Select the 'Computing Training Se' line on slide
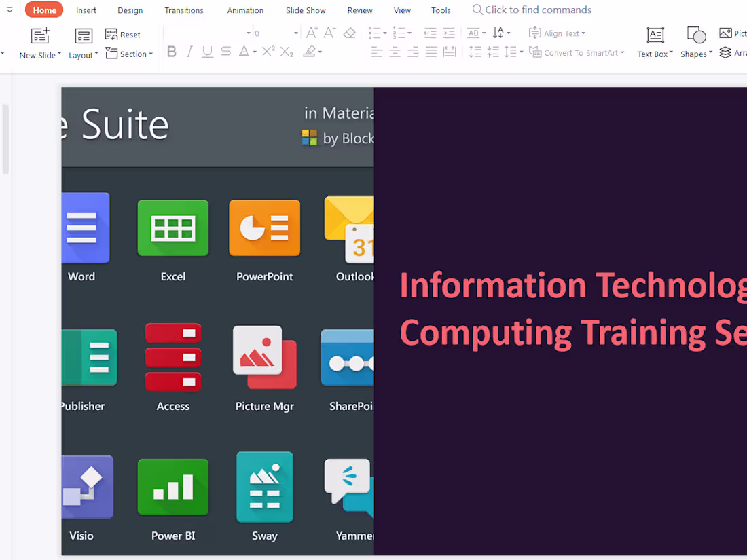 [573, 333]
